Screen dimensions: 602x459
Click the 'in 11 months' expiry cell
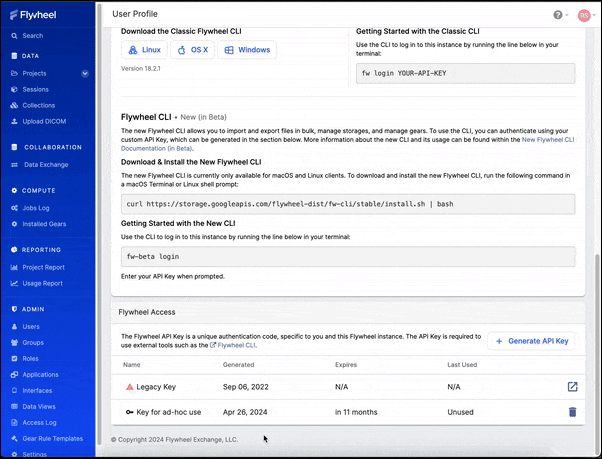[356, 412]
